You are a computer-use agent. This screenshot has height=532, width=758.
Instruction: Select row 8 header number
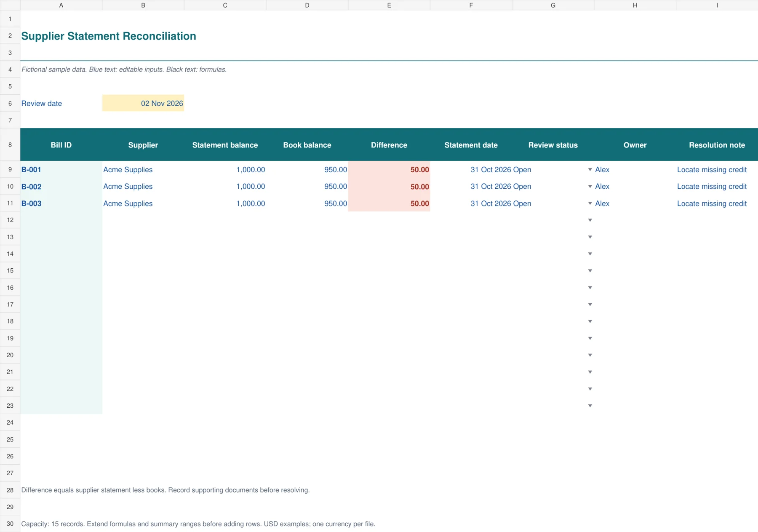pyautogui.click(x=10, y=144)
